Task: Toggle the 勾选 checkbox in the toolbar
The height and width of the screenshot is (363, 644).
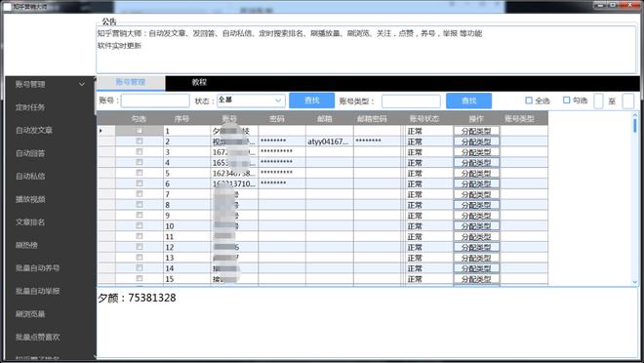Action: 566,101
